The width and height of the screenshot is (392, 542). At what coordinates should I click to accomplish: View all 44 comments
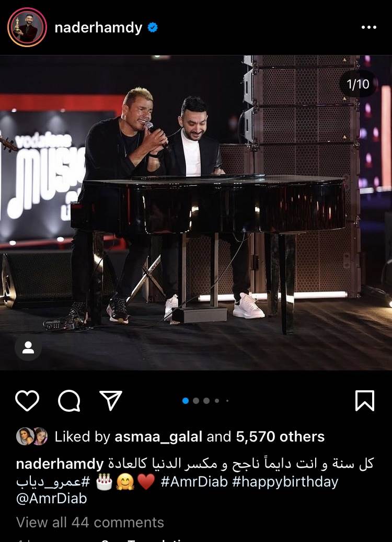[90, 522]
